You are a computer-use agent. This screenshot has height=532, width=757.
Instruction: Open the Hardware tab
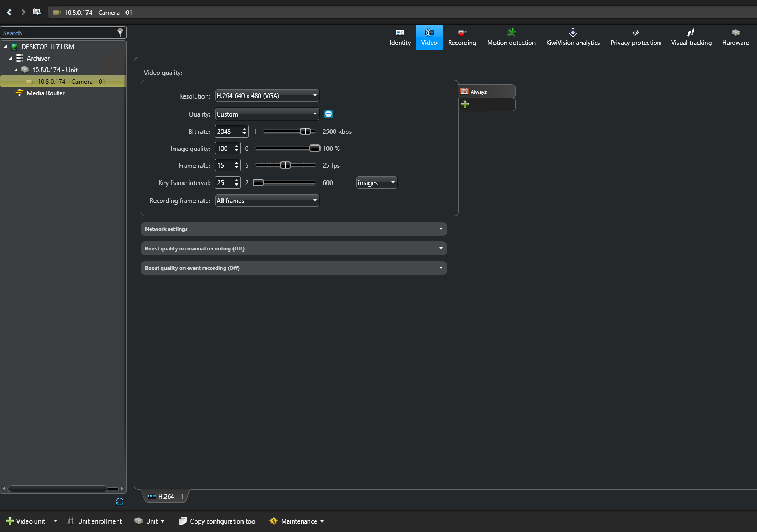coord(735,37)
